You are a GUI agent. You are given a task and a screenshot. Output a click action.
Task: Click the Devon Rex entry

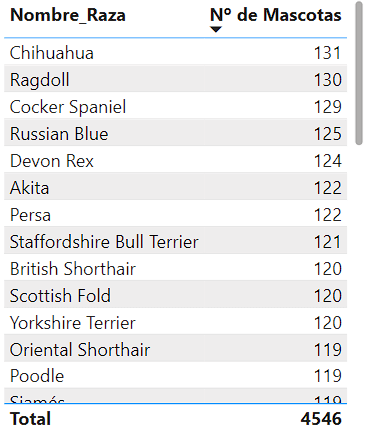52,161
